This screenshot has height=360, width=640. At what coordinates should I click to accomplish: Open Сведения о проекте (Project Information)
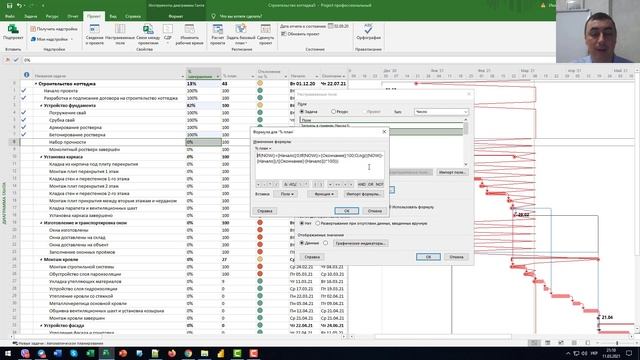[x=94, y=34]
